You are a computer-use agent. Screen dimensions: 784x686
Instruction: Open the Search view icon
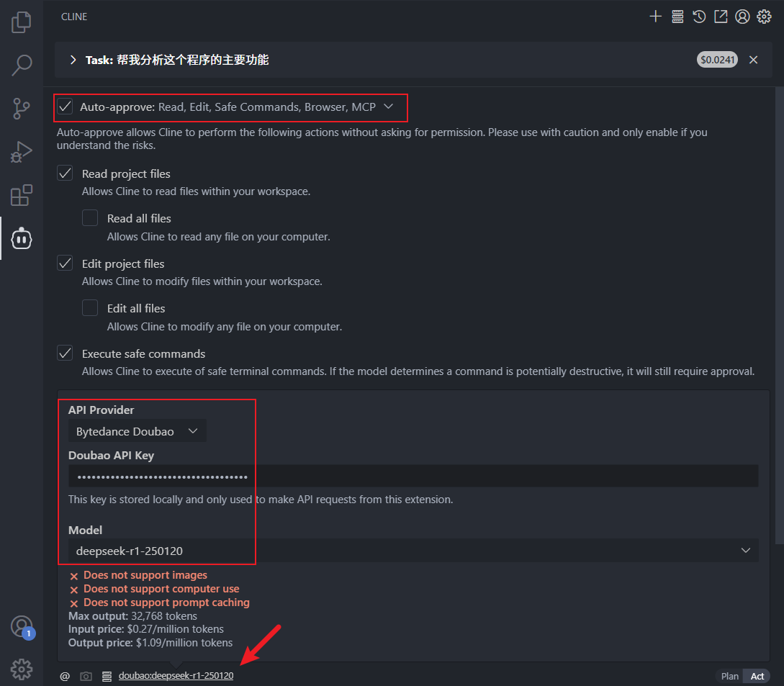pyautogui.click(x=22, y=66)
